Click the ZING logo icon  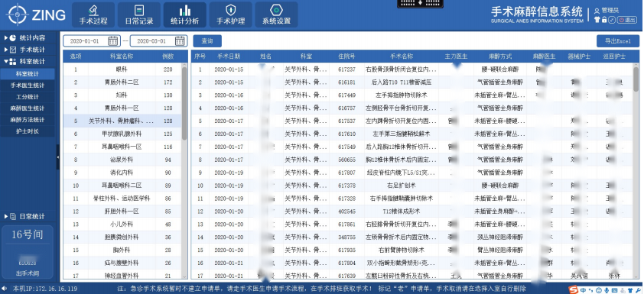point(18,15)
